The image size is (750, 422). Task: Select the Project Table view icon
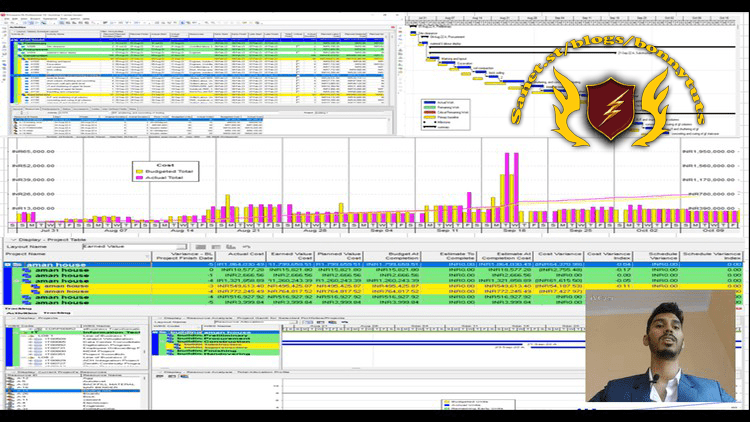tap(200, 247)
